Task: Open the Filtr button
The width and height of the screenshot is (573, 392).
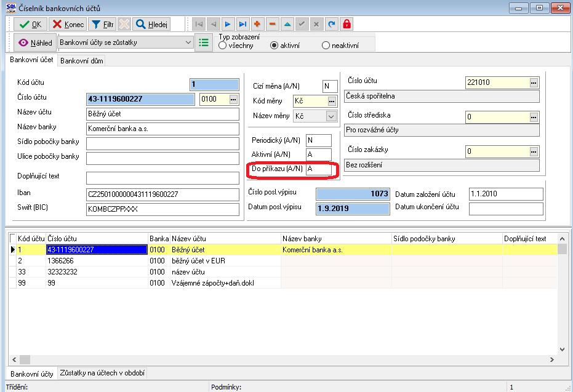Action: [102, 25]
